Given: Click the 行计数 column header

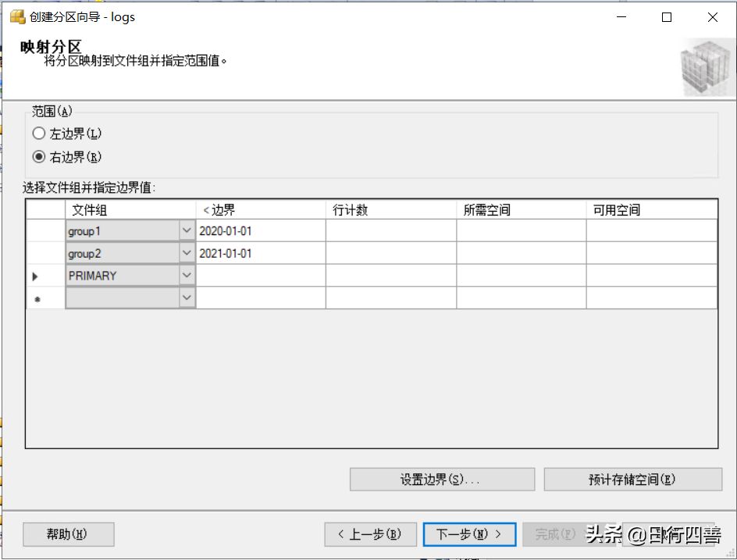Looking at the screenshot, I should [x=390, y=210].
